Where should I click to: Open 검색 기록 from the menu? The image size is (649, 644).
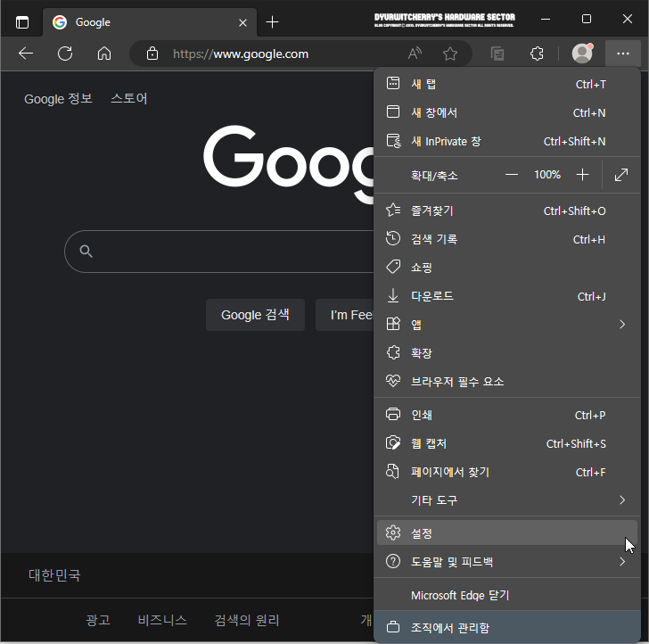(507, 239)
